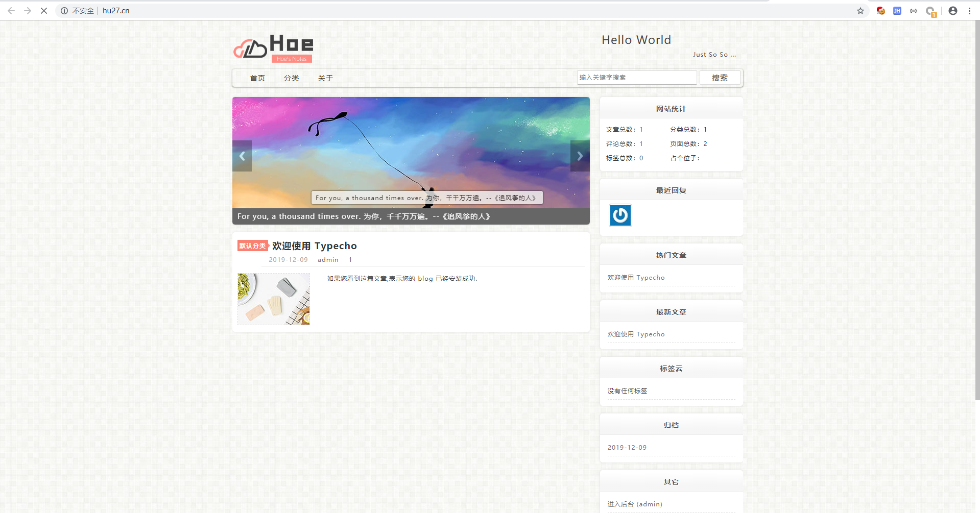Stop page loading with the X button
This screenshot has height=513, width=980.
(44, 11)
